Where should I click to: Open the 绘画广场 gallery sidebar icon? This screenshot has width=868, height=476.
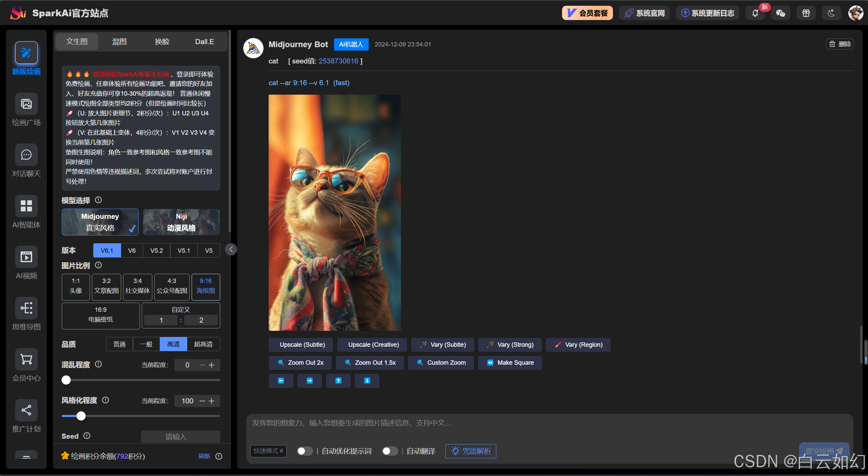(26, 104)
